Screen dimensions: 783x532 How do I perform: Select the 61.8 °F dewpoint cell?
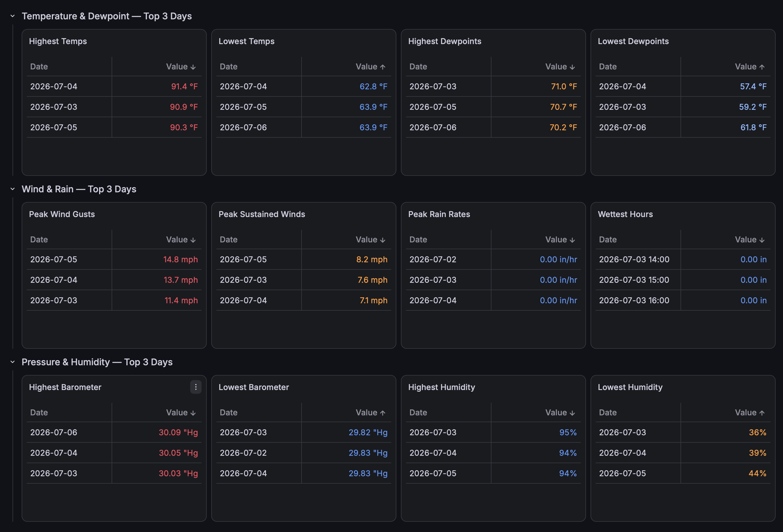[726, 127]
